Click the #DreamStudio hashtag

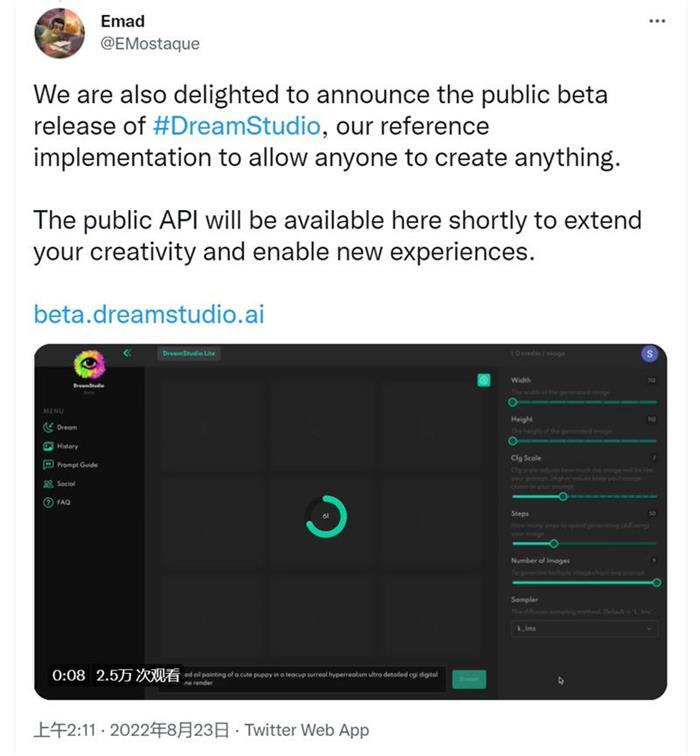[237, 126]
